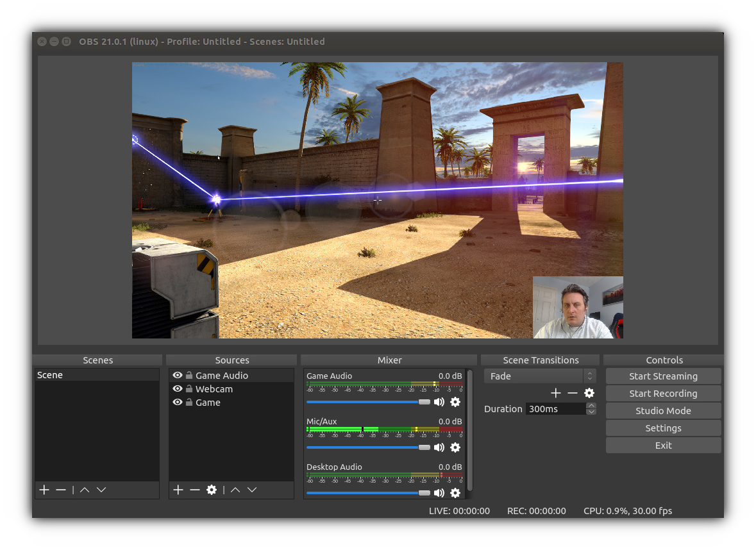This screenshot has width=756, height=550.
Task: Remove selected scene using minus icon
Action: tap(61, 490)
